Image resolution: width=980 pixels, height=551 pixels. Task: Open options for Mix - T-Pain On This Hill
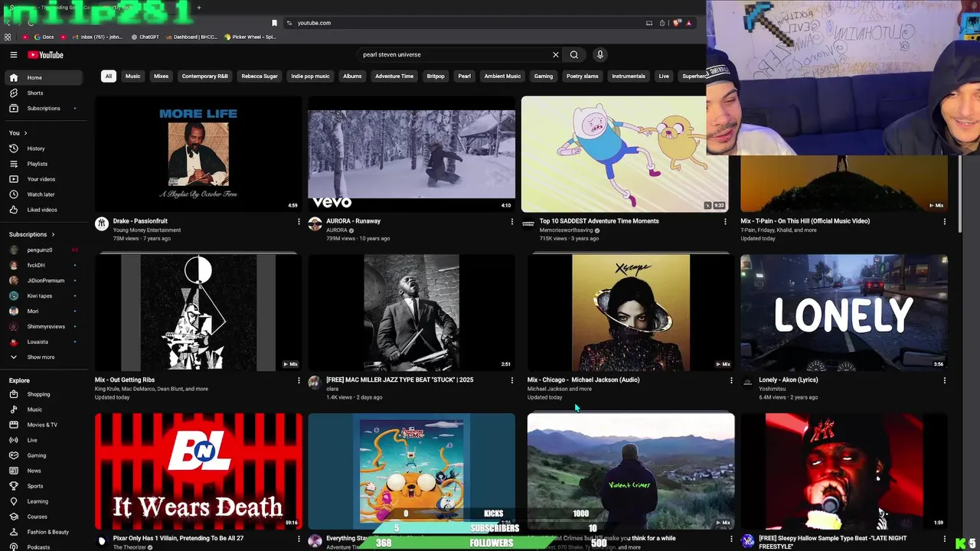[x=944, y=221]
